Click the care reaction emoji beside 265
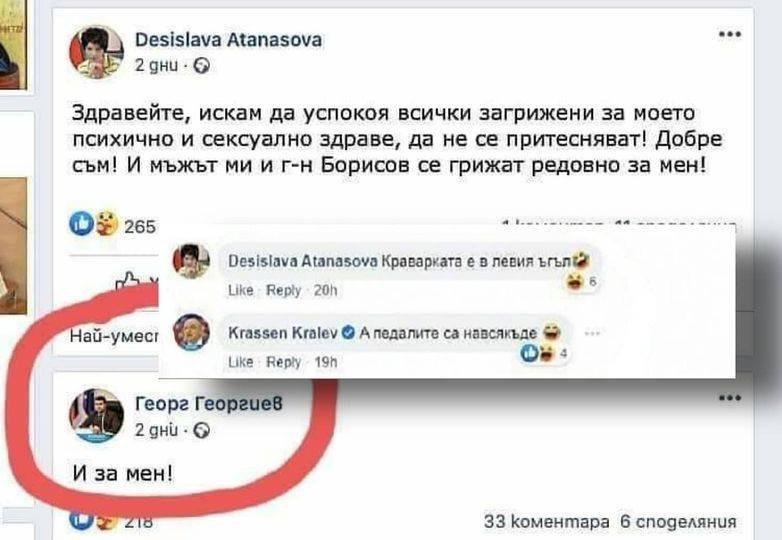This screenshot has height=540, width=782. click(106, 223)
